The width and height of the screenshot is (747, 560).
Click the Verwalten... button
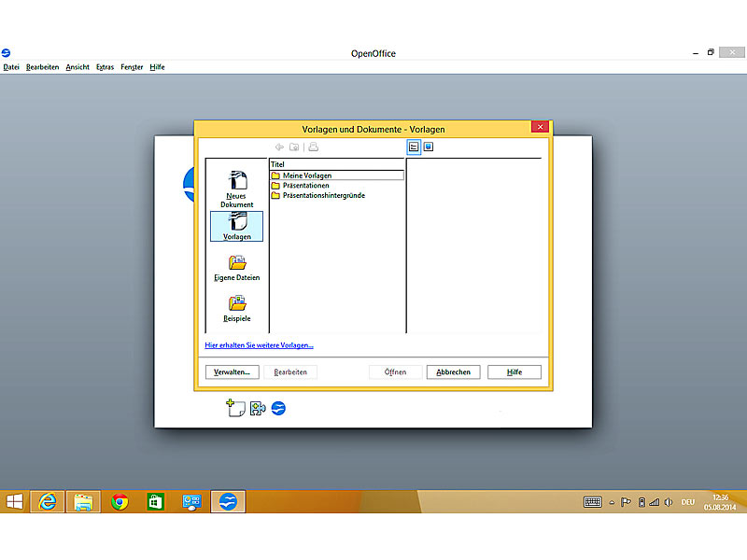coord(232,371)
